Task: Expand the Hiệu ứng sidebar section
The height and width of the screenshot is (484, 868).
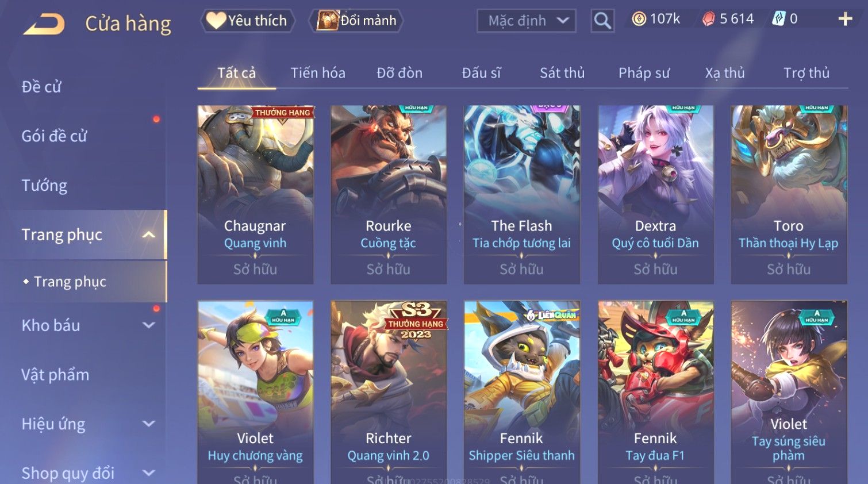Action: coord(149,424)
